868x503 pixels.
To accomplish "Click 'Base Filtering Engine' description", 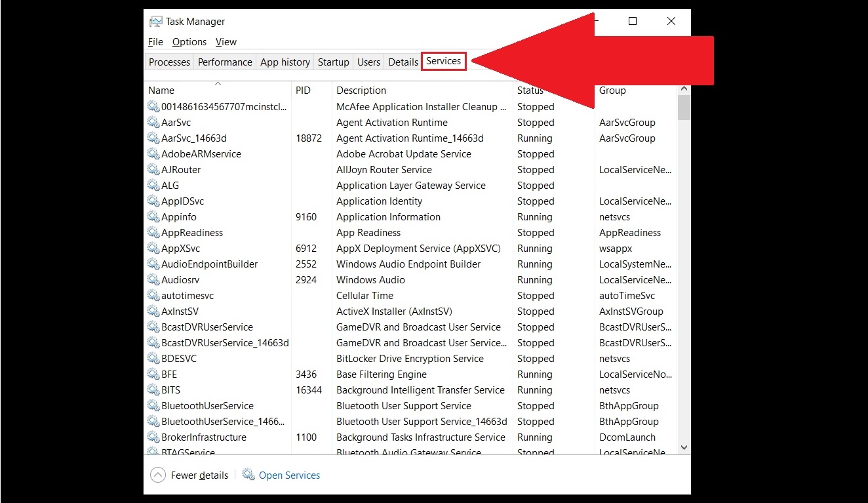I will 382,374.
